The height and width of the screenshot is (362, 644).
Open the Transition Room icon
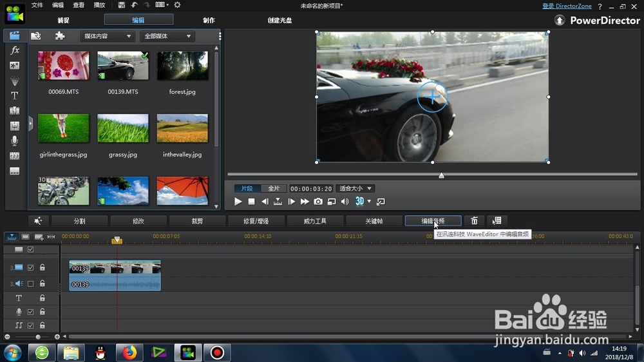click(x=14, y=111)
